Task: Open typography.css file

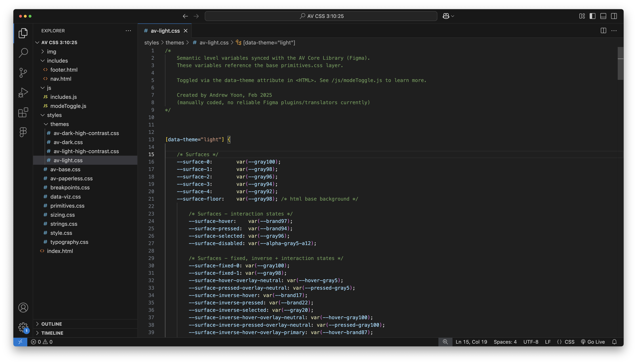Action: tap(85, 242)
